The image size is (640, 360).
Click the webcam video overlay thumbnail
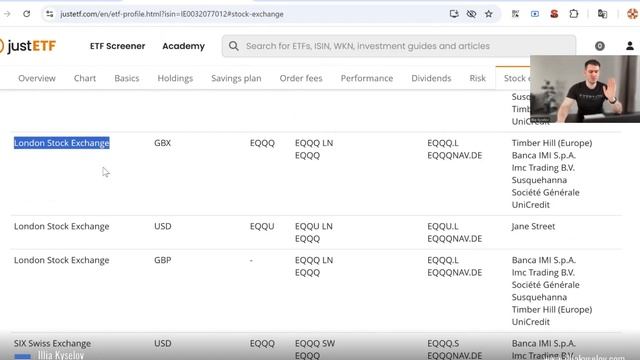(584, 89)
